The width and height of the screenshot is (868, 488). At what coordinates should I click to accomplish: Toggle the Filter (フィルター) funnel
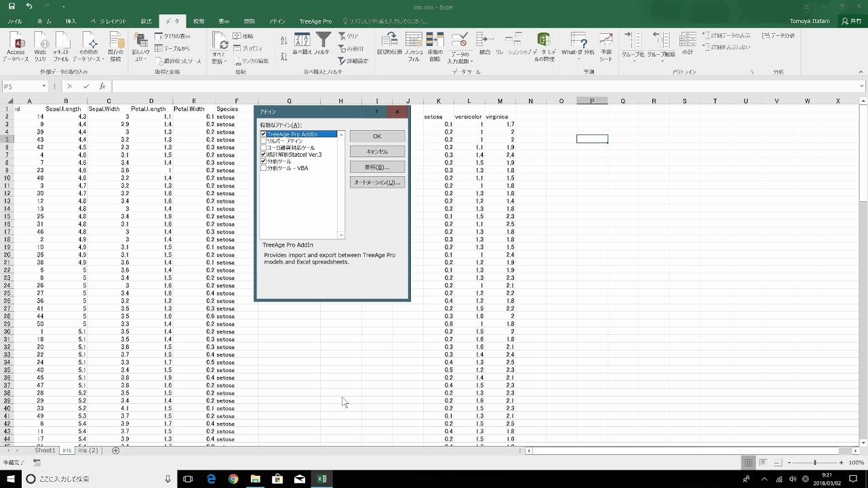point(323,44)
